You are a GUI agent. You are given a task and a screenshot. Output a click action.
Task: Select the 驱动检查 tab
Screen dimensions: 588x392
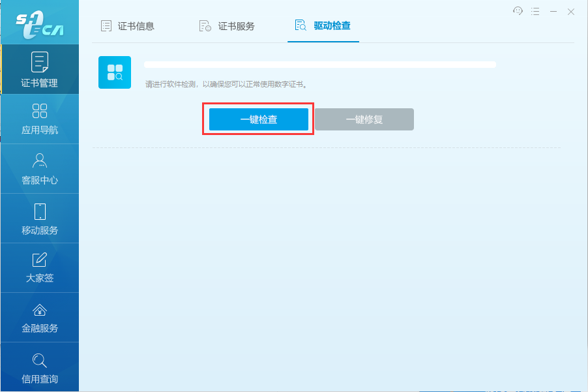pos(323,26)
